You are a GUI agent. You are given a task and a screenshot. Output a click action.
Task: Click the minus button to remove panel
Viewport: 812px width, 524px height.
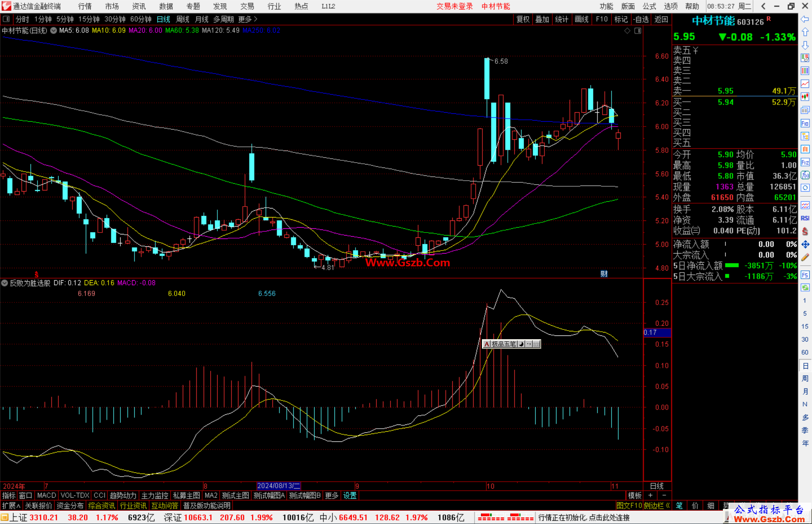tap(664, 495)
